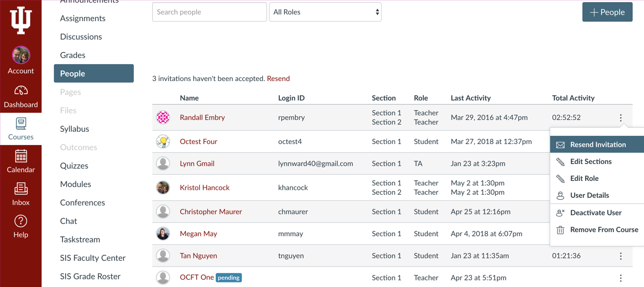Click the pending badge on OCFT One

click(228, 278)
